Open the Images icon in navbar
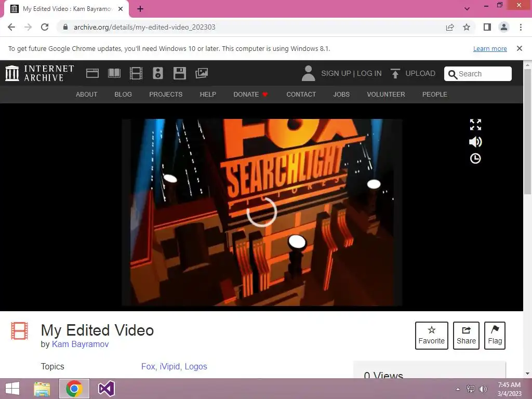The image size is (532, 399). coord(202,73)
